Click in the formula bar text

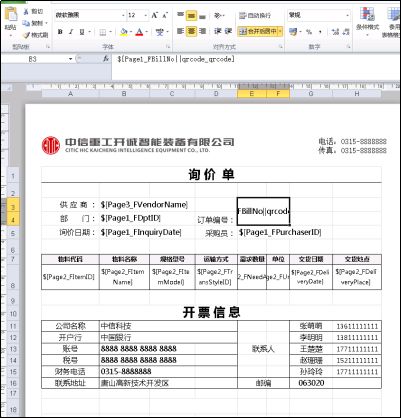(x=176, y=59)
